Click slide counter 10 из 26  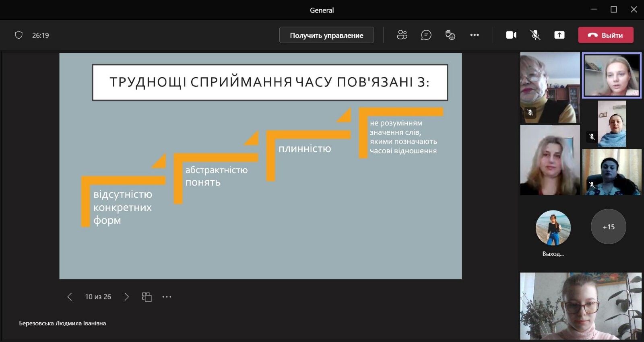[x=98, y=297]
